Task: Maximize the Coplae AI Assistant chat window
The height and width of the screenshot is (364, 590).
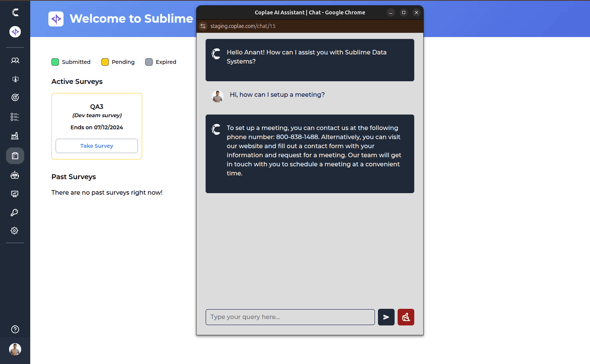Action: 404,12
